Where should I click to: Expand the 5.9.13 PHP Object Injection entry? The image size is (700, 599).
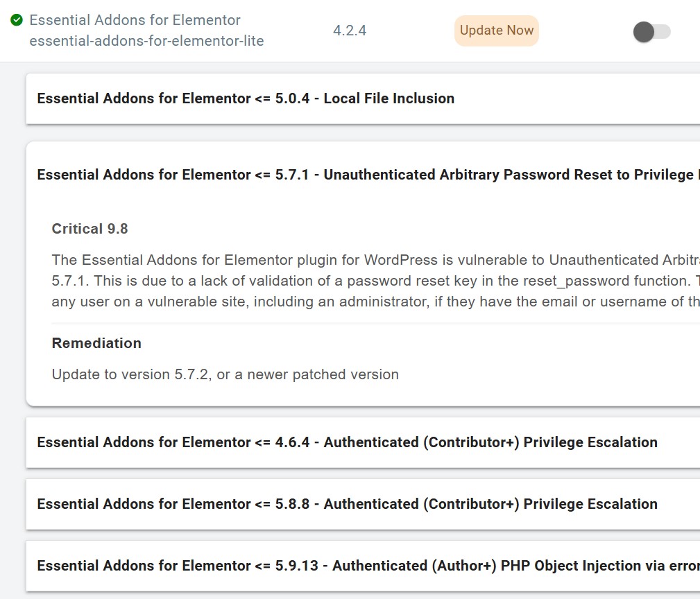[363, 566]
